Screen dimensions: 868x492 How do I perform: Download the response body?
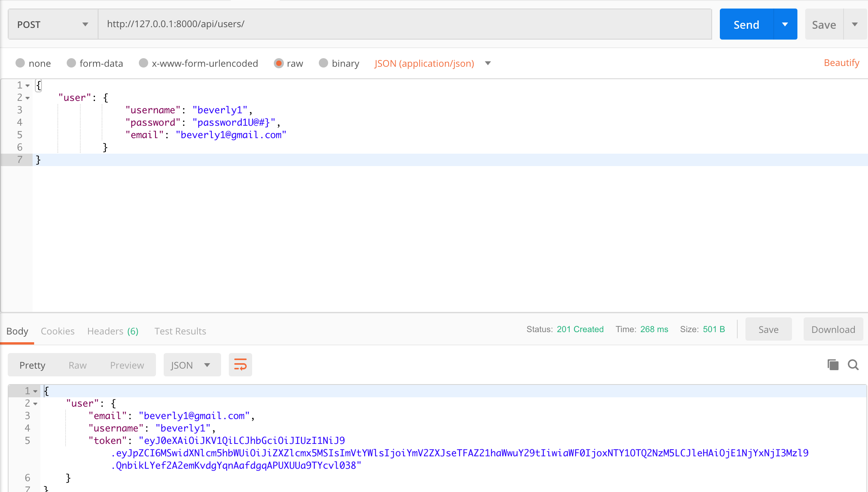pyautogui.click(x=833, y=329)
